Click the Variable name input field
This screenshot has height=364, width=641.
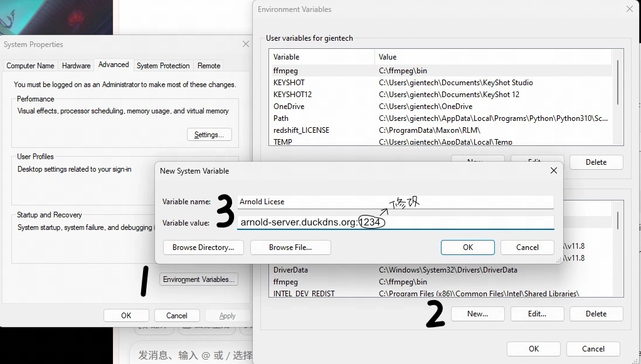pos(395,202)
